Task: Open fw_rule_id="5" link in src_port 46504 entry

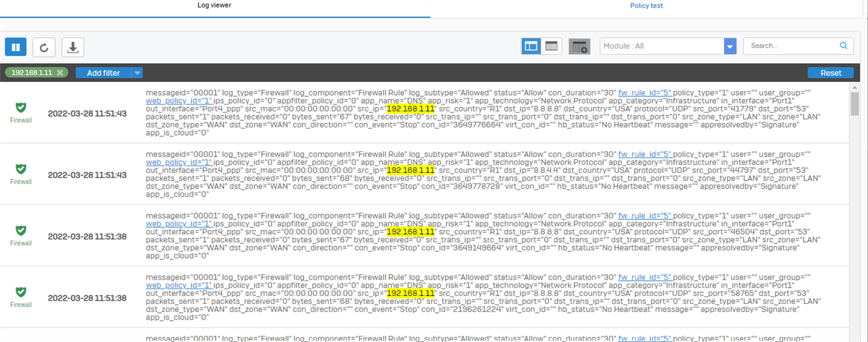Action: [x=644, y=215]
